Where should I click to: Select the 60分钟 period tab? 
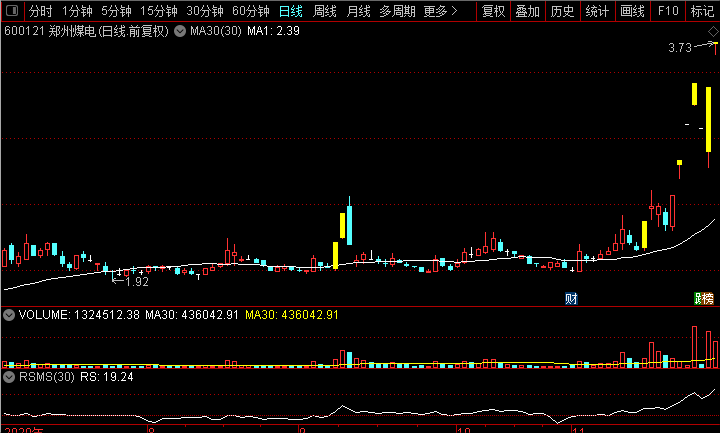click(251, 11)
